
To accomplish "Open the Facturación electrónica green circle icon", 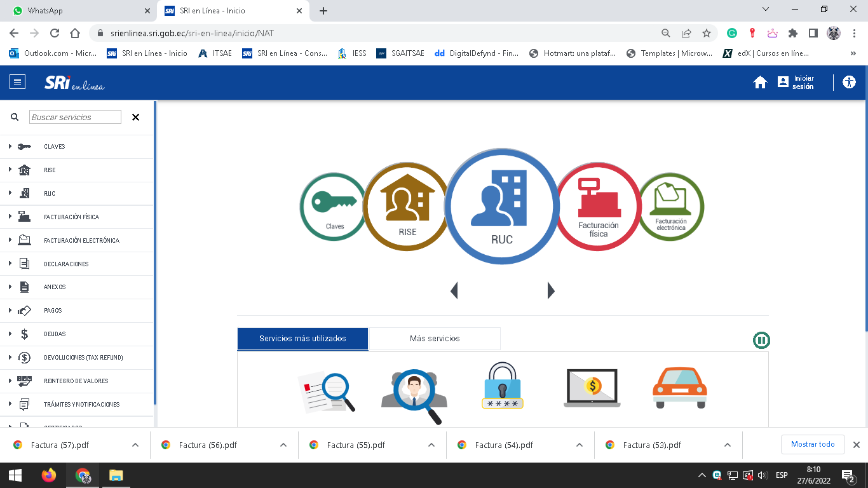I will [670, 207].
